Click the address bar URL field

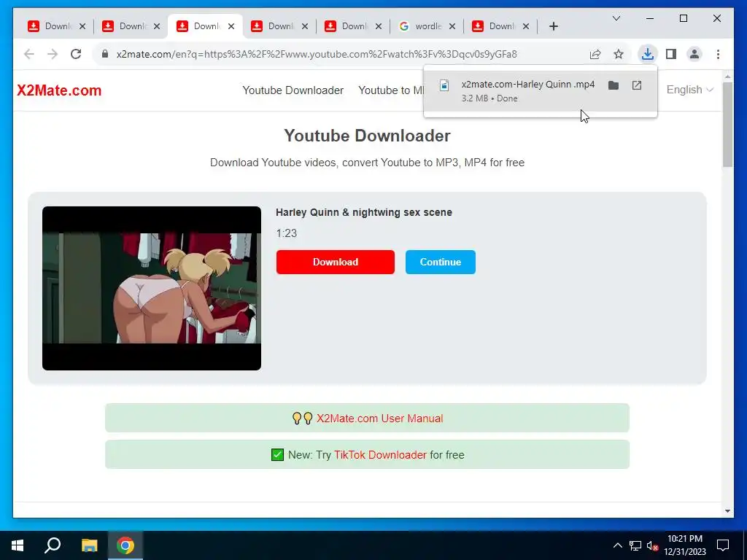click(x=317, y=54)
